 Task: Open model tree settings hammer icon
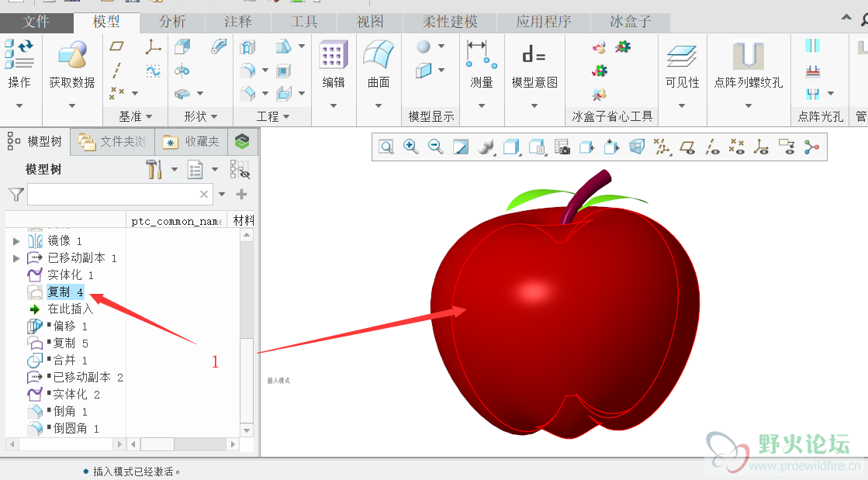(x=154, y=169)
